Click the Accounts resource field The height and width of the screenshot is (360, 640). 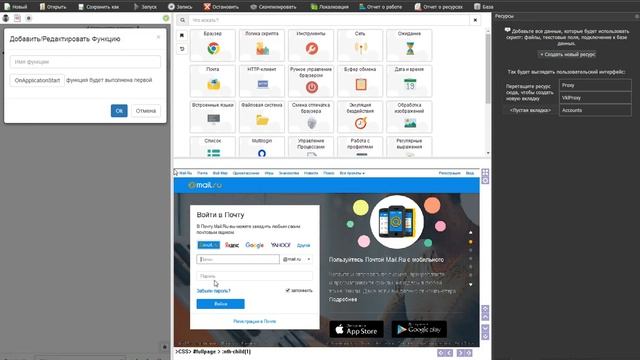tap(595, 110)
